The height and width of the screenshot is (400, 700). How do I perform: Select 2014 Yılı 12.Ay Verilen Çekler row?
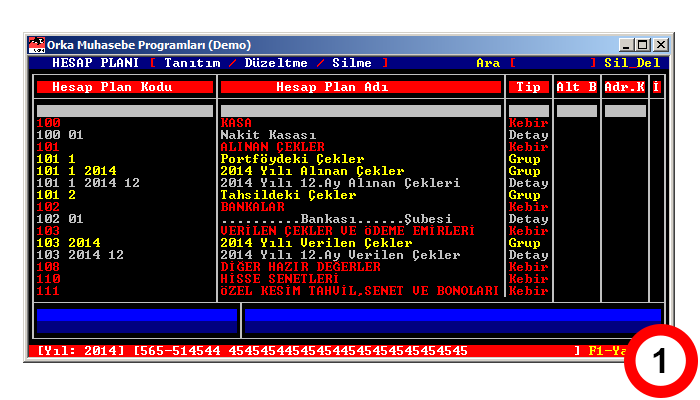pyautogui.click(x=341, y=255)
